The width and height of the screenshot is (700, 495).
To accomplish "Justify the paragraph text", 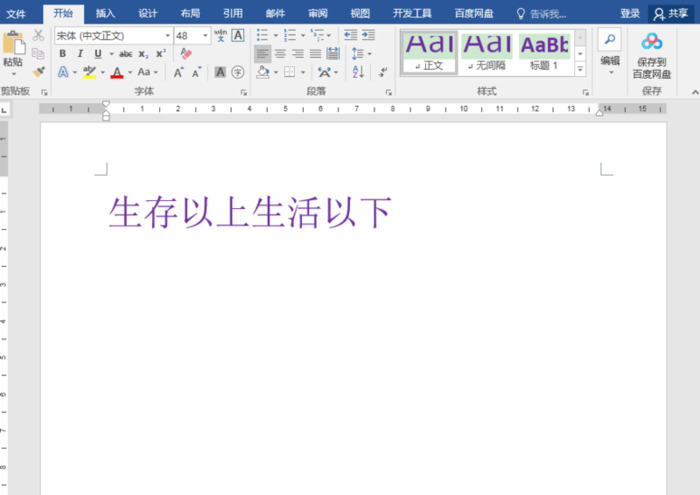I will [316, 54].
